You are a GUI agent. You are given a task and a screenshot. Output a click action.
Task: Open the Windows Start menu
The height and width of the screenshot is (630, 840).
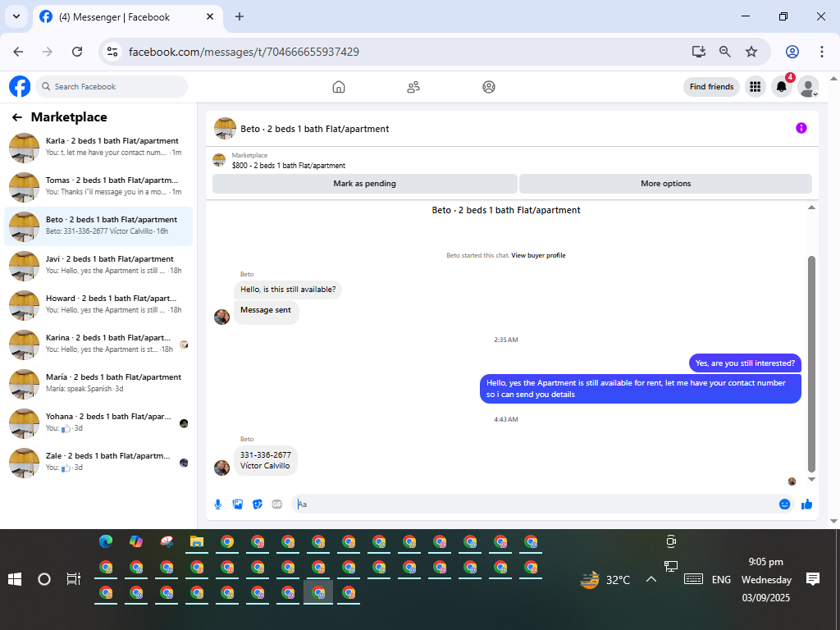tap(15, 579)
